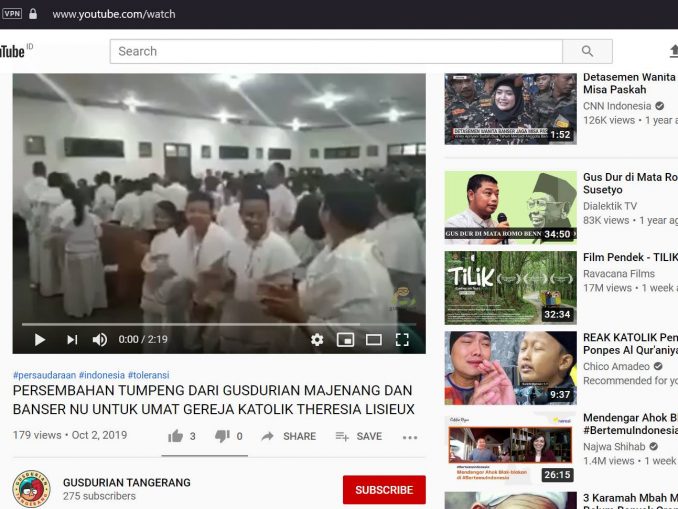Skip to next video in the player
The width and height of the screenshot is (678, 509).
click(x=72, y=340)
